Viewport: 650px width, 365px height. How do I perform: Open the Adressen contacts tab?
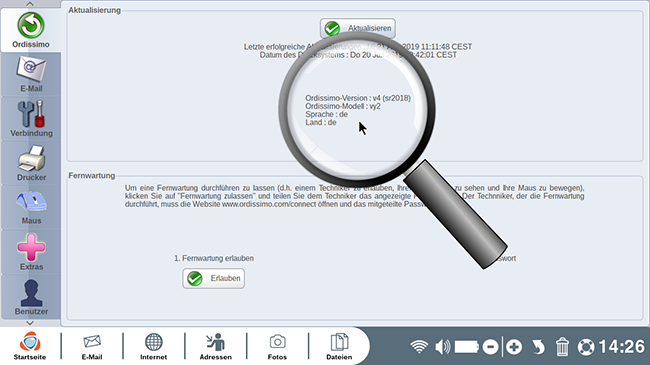coord(216,346)
